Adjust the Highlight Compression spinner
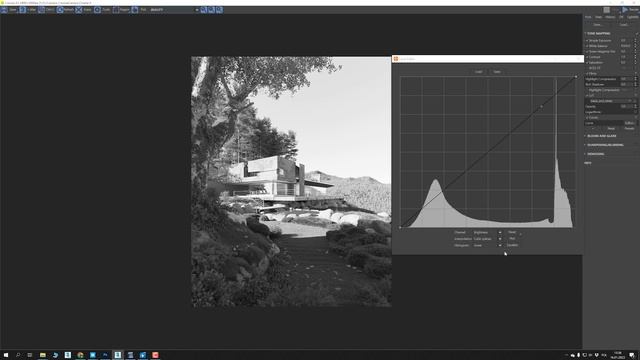The image size is (640, 360). pos(636,79)
